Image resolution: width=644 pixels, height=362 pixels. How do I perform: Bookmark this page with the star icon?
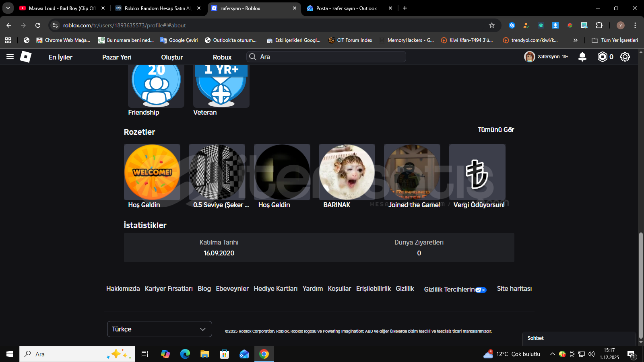tap(492, 25)
